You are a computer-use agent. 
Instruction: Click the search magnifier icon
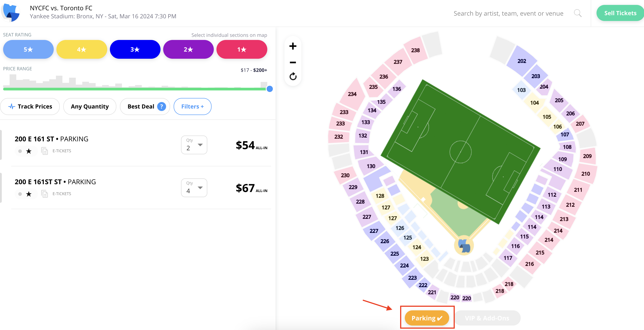[x=578, y=13]
